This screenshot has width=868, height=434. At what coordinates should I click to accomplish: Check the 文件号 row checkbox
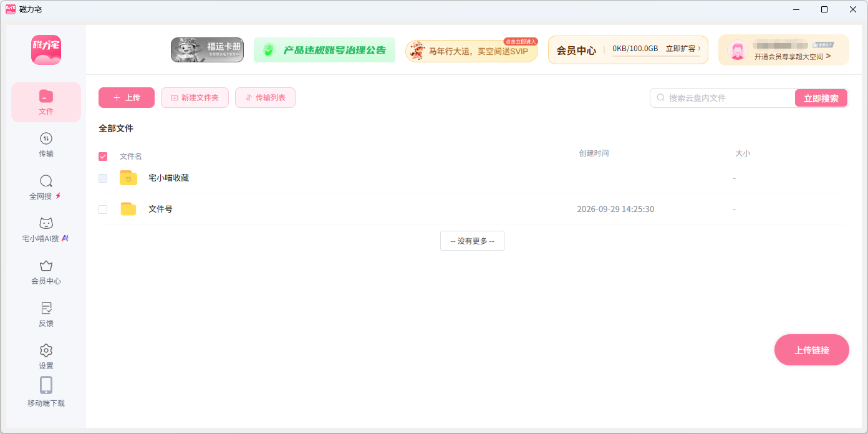pyautogui.click(x=103, y=210)
